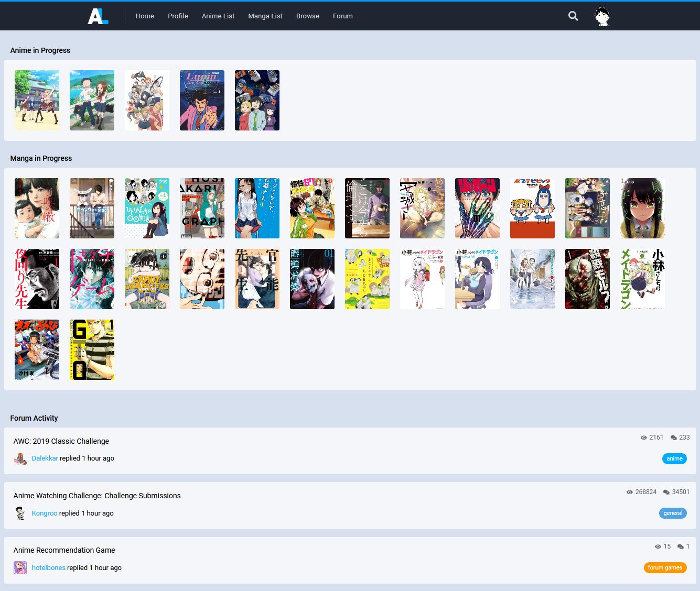Open the Pop Team Epic manga cover
This screenshot has height=591, width=700.
532,208
